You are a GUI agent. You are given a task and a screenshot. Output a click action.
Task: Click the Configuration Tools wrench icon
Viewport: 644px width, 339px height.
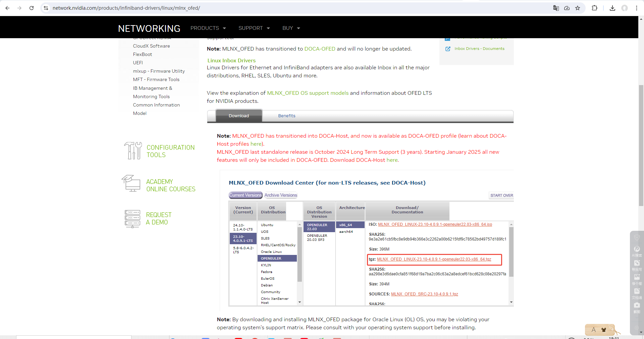pyautogui.click(x=133, y=151)
